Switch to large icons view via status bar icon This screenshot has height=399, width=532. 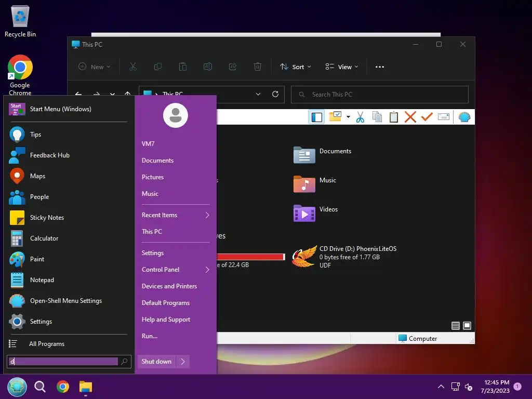pos(467,326)
